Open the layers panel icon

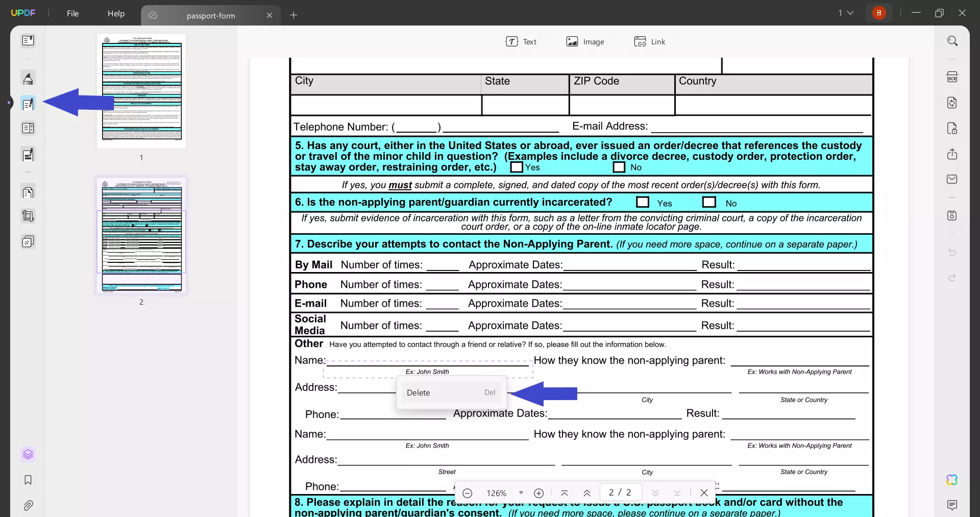click(28, 454)
